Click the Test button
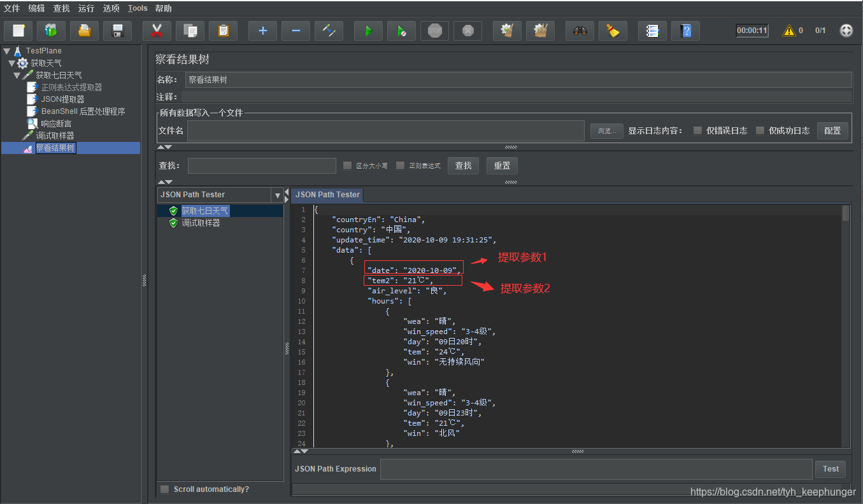This screenshot has width=863, height=504. pyautogui.click(x=831, y=469)
